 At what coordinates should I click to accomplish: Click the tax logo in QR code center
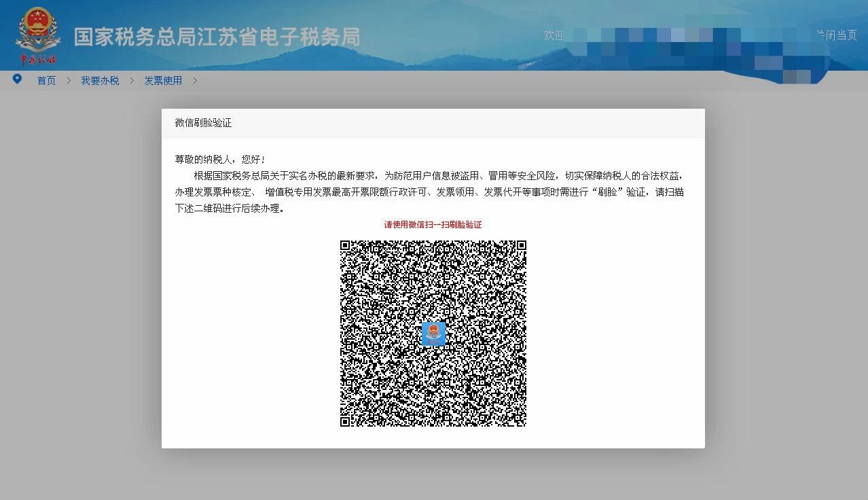433,334
